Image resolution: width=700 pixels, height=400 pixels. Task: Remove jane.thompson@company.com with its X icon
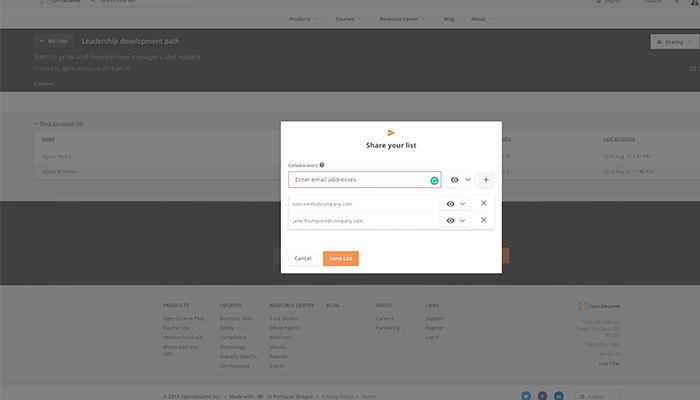click(x=483, y=220)
